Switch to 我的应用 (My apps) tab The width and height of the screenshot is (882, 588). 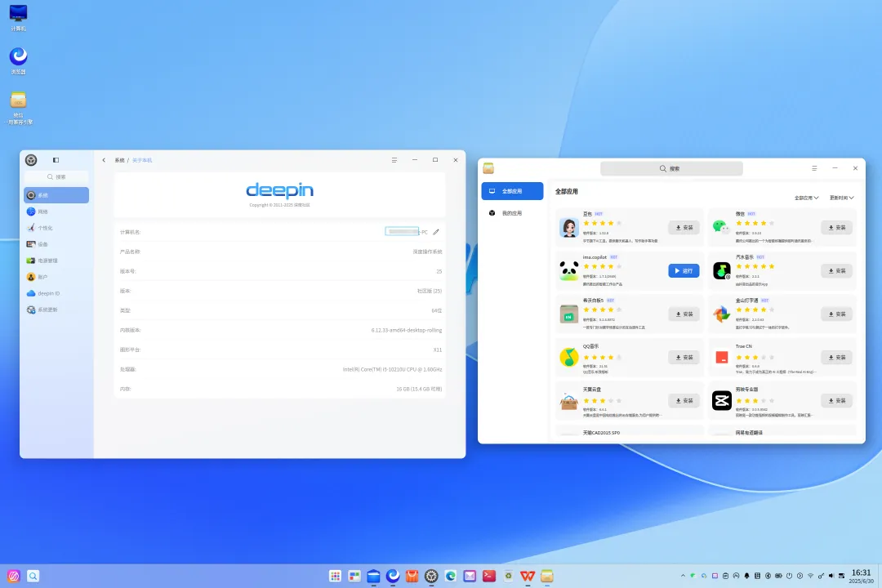[x=512, y=213]
